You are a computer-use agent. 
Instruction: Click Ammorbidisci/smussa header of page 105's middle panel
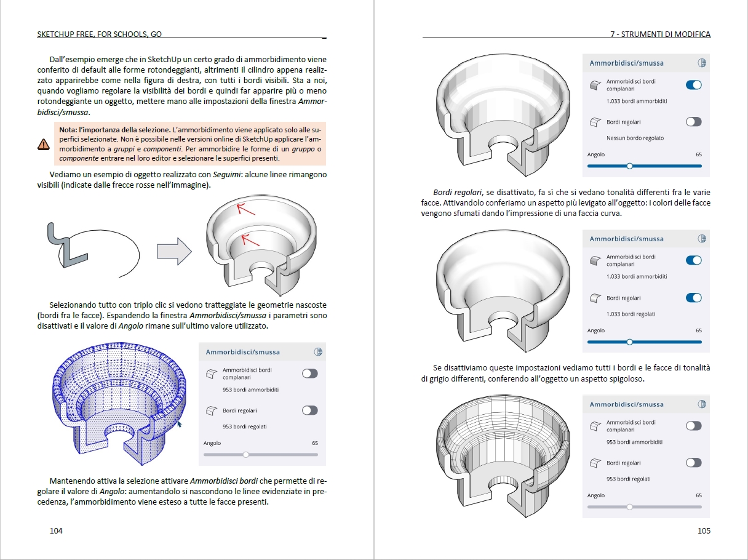pos(626,239)
